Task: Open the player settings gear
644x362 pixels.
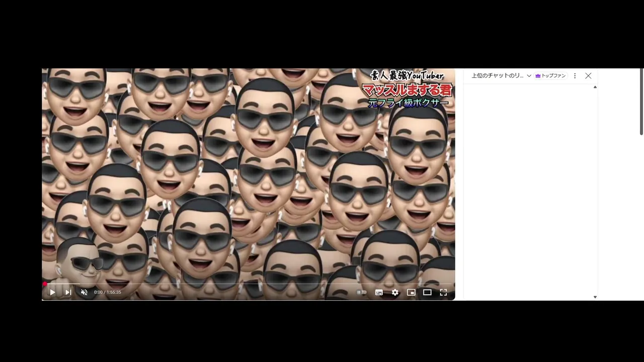Action: click(x=395, y=292)
